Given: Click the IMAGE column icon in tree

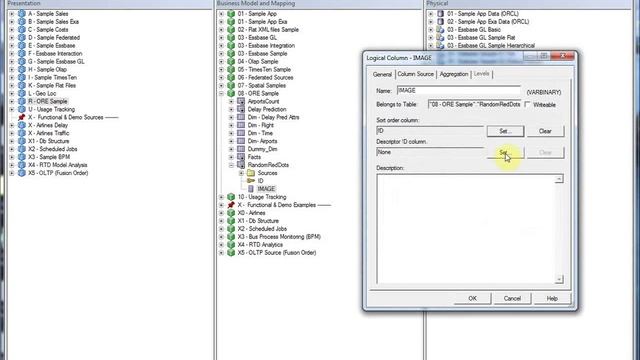Looking at the screenshot, I should tap(251, 189).
